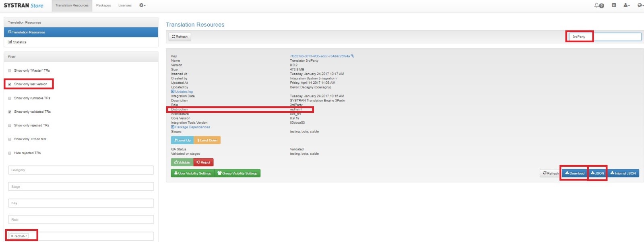644x242 pixels.
Task: Click the 3rdParty search field
Action: coord(605,37)
